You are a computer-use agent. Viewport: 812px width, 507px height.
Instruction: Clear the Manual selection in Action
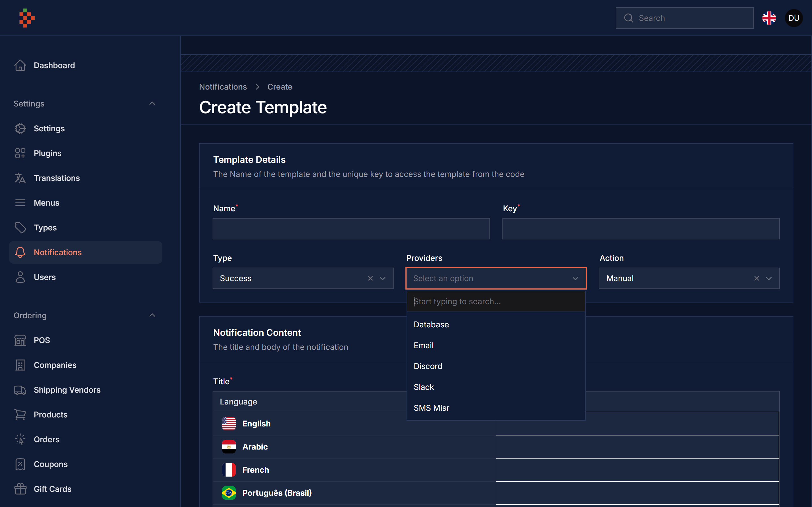click(x=757, y=278)
